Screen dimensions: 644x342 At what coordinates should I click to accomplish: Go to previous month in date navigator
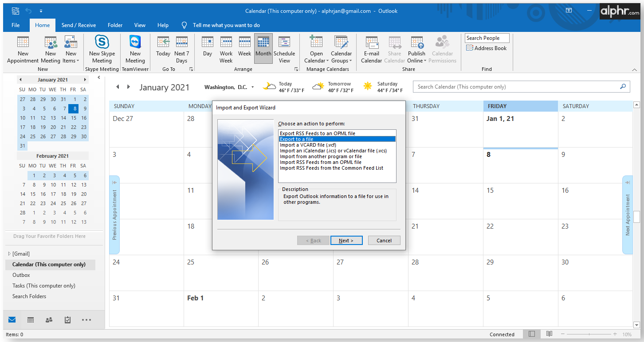click(20, 80)
